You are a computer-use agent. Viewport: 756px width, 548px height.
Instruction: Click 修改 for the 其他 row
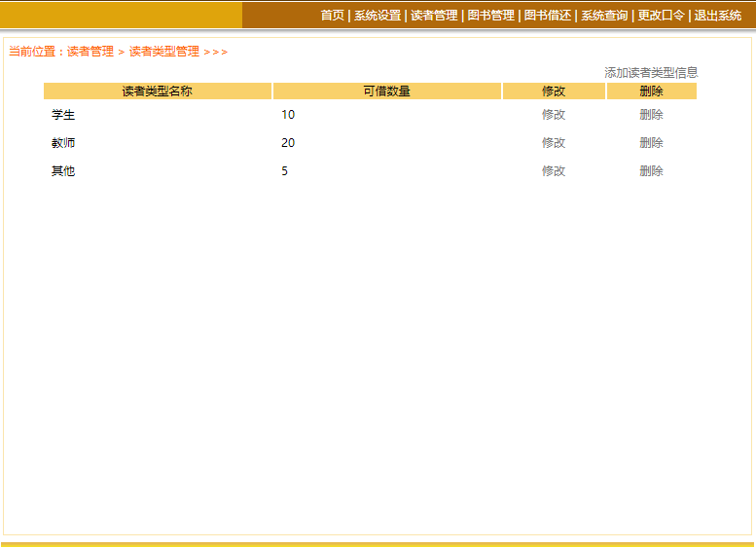[x=554, y=171]
